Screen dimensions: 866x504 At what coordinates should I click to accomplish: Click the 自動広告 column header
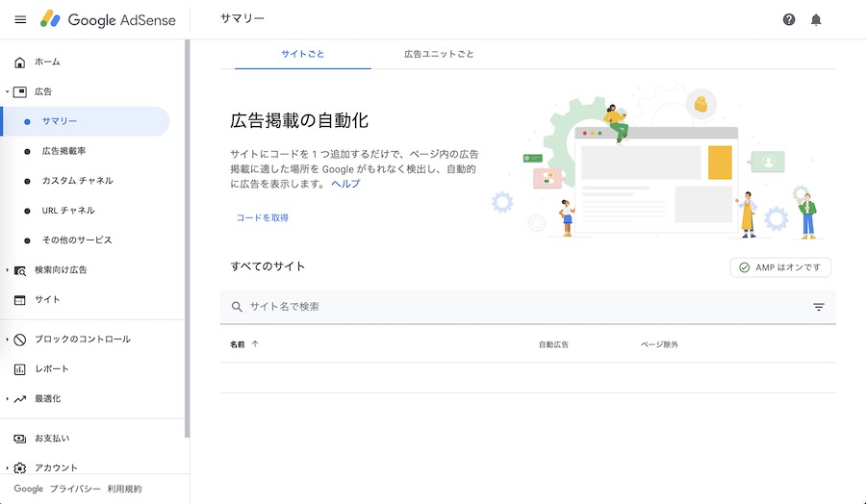[x=554, y=344]
